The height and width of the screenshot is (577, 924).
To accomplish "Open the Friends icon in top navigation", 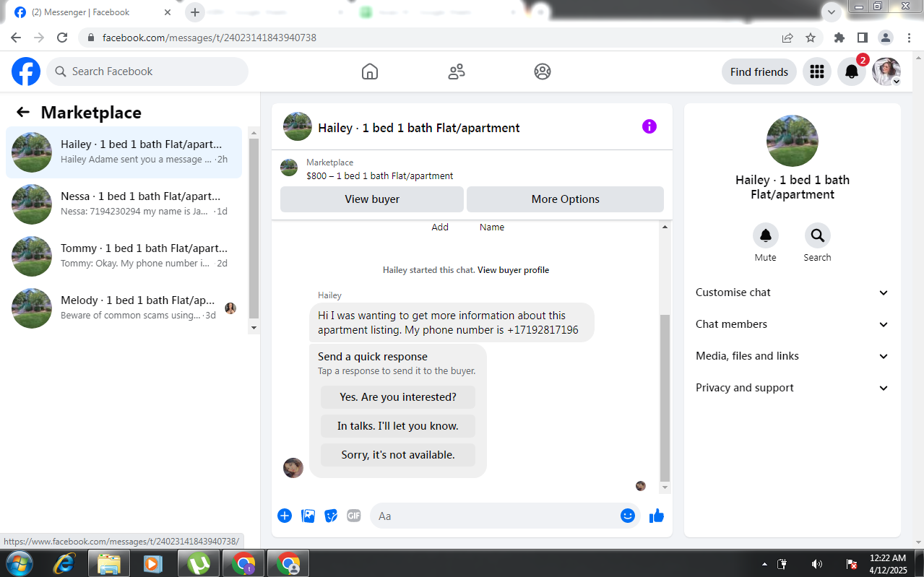I will 457,71.
